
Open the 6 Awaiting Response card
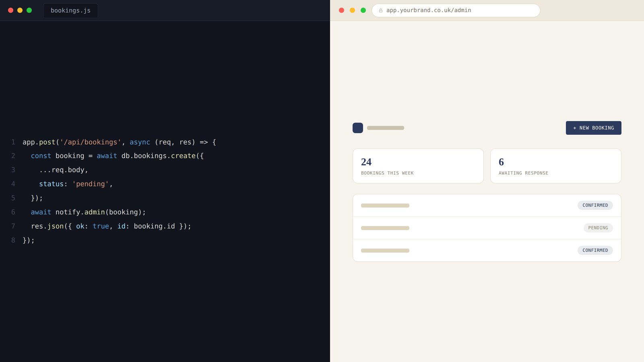click(556, 166)
